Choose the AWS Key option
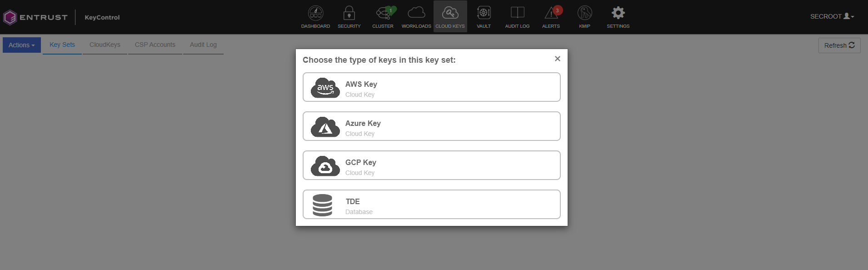Viewport: 868px width, 270px height. coord(431,87)
